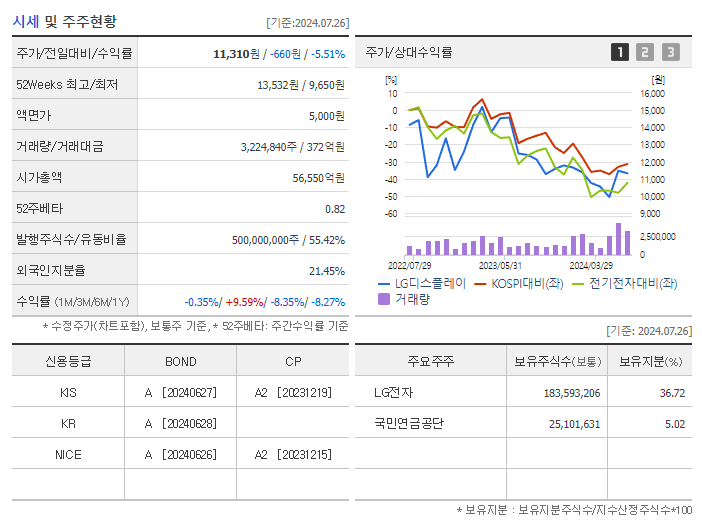Select the KR rating agency row
Image resolution: width=702 pixels, height=525 pixels.
tap(180, 423)
